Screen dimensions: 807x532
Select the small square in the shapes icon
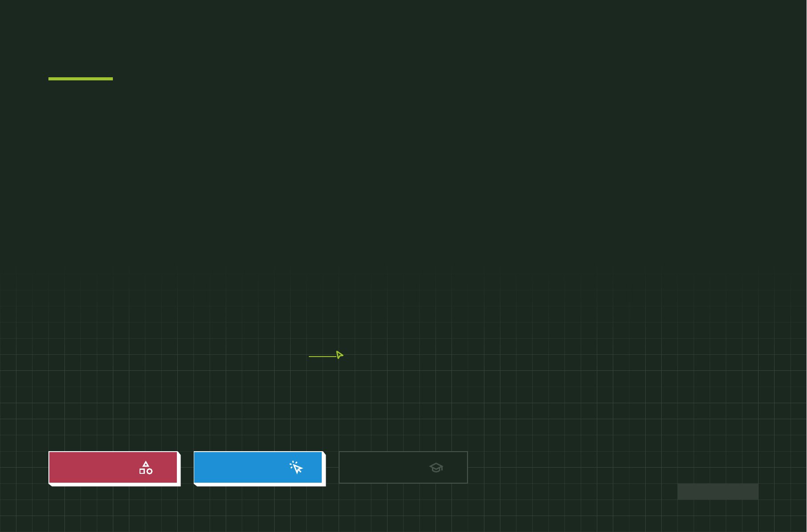click(x=142, y=471)
